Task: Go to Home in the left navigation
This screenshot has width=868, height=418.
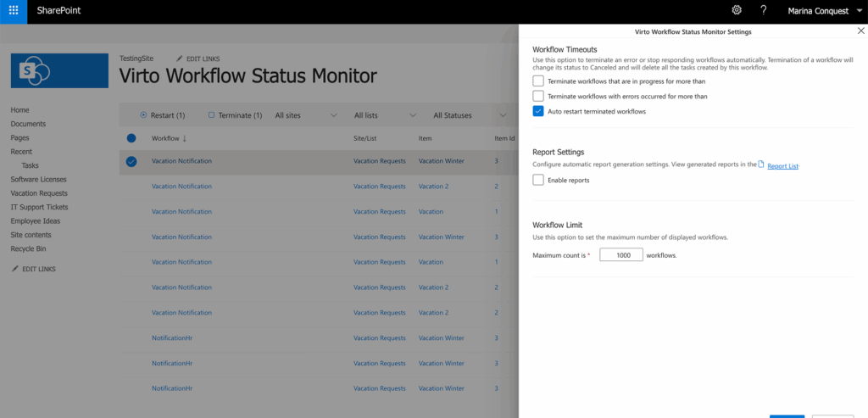Action: tap(20, 110)
